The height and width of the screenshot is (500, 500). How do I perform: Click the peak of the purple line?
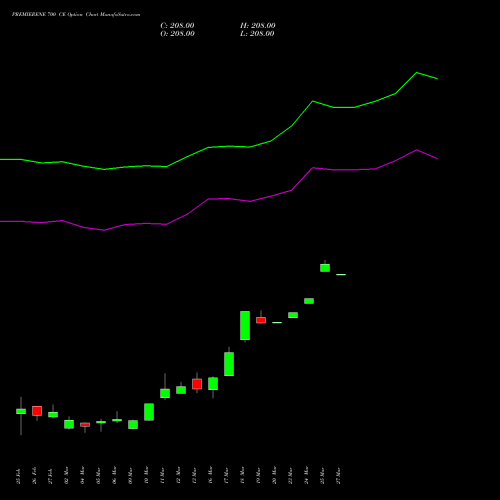pyautogui.click(x=417, y=150)
